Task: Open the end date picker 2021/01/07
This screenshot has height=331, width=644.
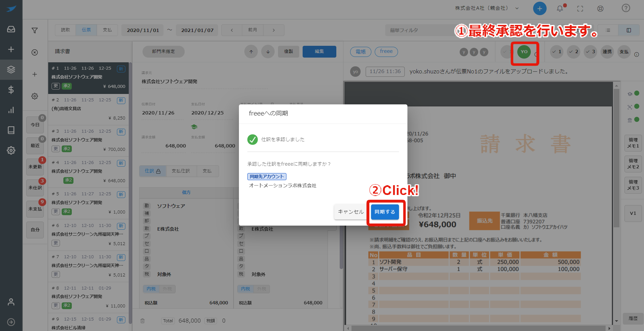Action: pos(197,30)
